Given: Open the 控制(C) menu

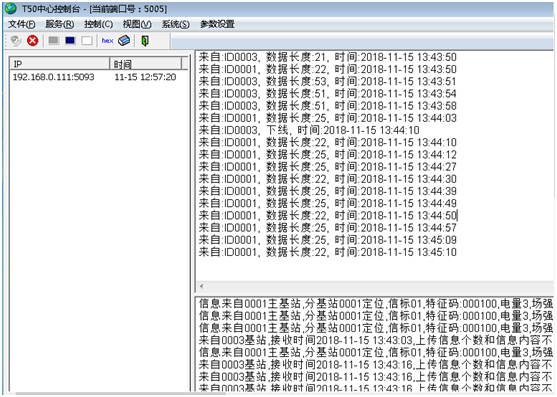Looking at the screenshot, I should (x=98, y=25).
